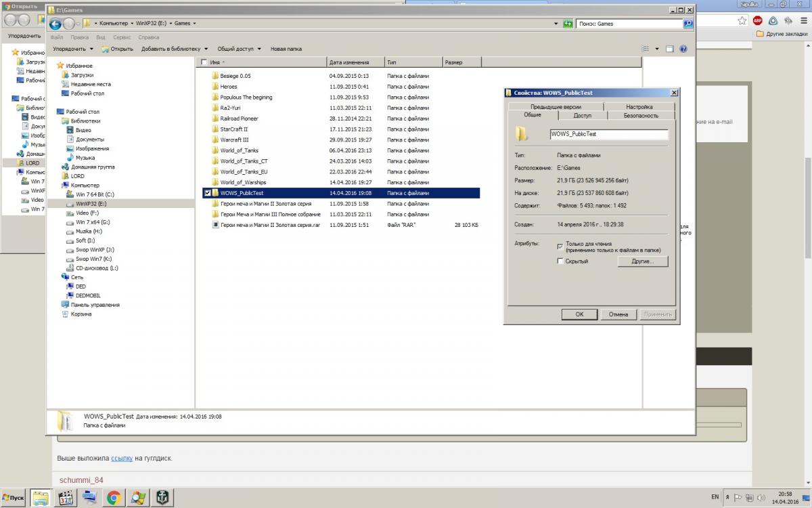Click the AdBlock Plus extension icon in Chrome

[757, 20]
